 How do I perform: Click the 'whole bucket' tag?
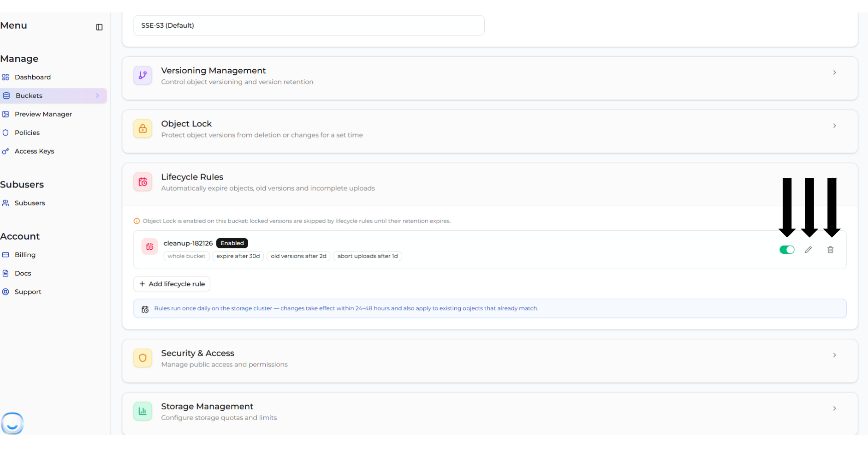coord(186,256)
